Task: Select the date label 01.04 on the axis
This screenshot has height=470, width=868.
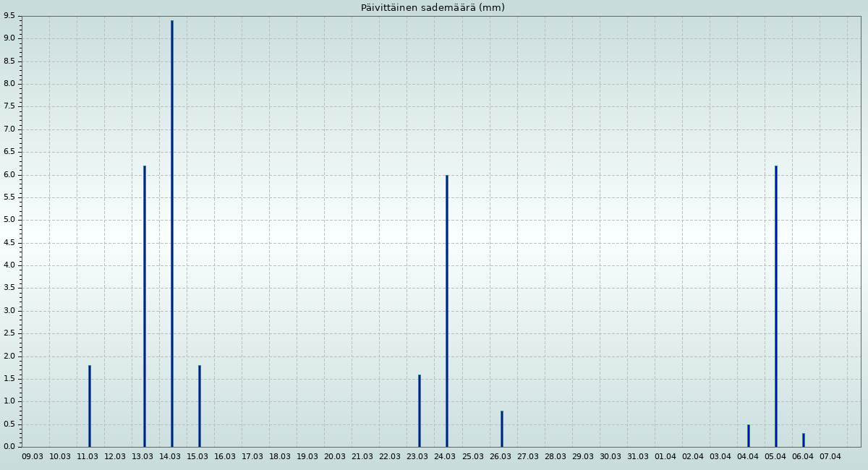Action: click(665, 457)
